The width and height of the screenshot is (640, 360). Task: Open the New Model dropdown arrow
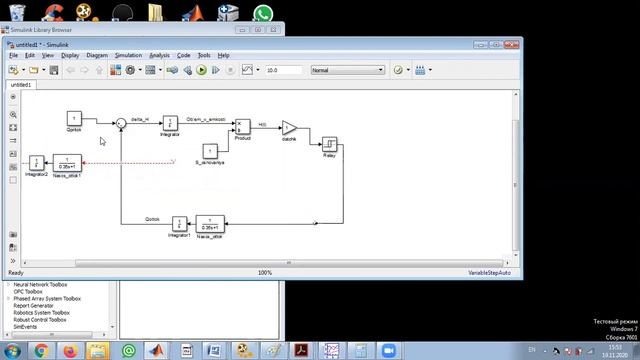click(x=23, y=70)
